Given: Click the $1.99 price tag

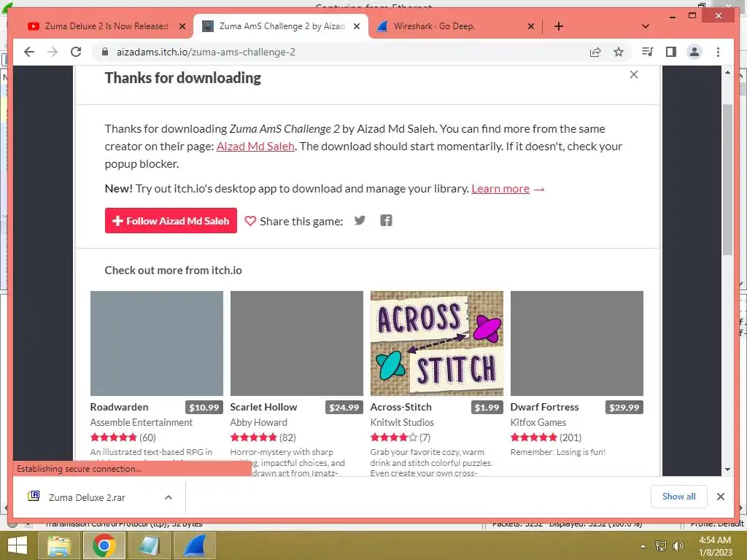Looking at the screenshot, I should 487,408.
